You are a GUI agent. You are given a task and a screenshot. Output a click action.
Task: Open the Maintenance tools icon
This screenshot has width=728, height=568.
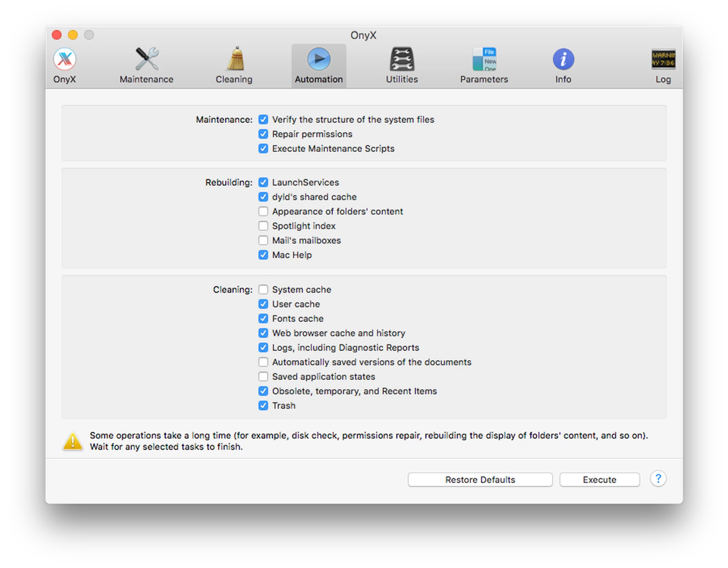click(x=147, y=59)
